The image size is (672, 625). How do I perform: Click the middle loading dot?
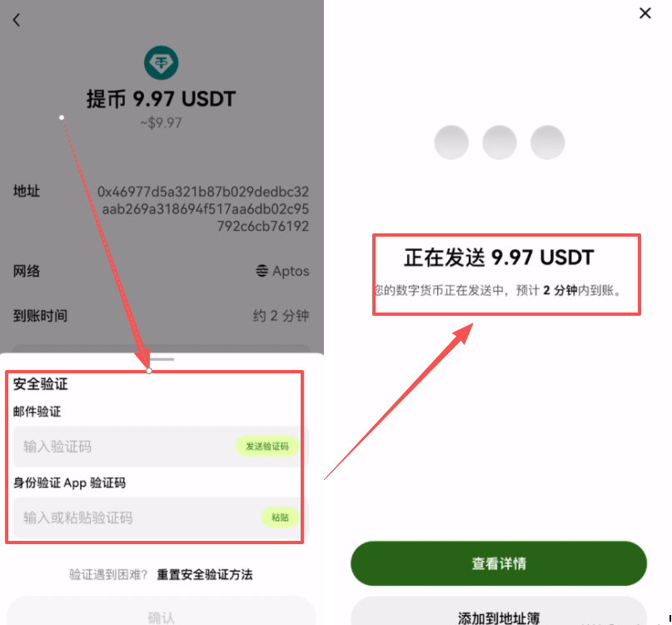500,142
